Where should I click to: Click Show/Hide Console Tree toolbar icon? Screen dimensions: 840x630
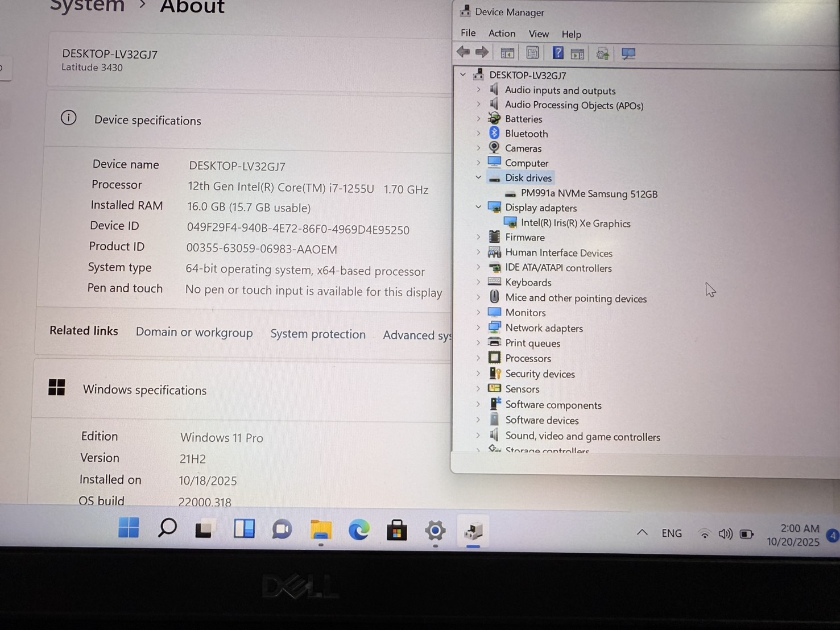[507, 53]
